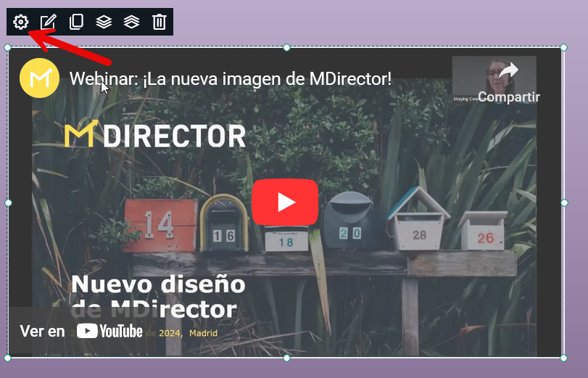Click the bottom-right resize handle
The image size is (588, 378).
click(564, 358)
